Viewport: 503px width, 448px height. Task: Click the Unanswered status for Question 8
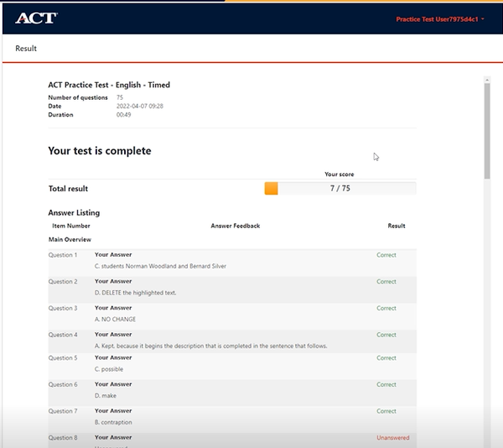[x=391, y=438]
